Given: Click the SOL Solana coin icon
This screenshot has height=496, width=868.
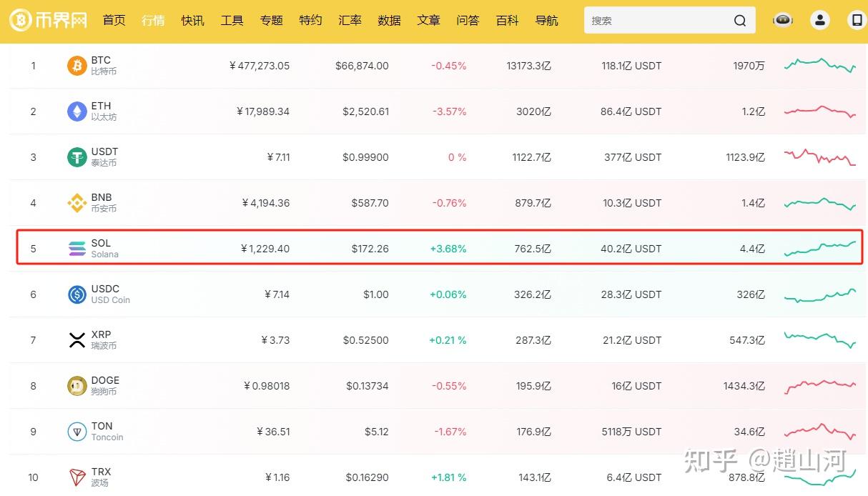Looking at the screenshot, I should 77,248.
